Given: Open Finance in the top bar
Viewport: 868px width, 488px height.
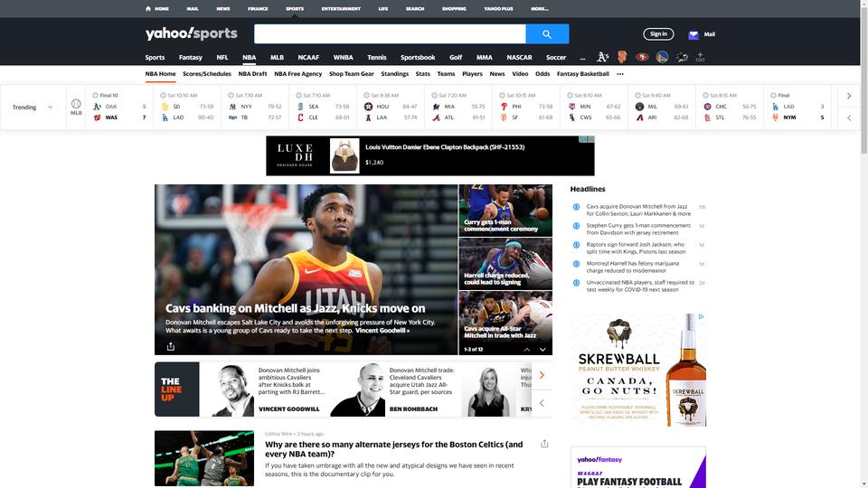Looking at the screenshot, I should 258,9.
